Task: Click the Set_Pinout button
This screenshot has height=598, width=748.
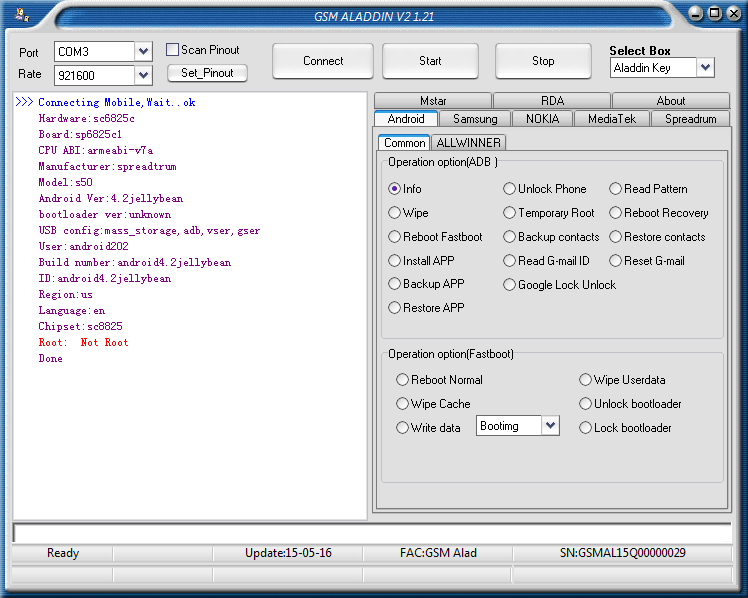Action: pyautogui.click(x=207, y=73)
